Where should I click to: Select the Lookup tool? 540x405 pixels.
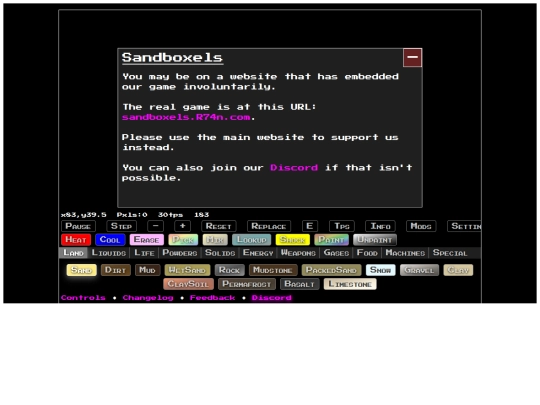pos(251,240)
